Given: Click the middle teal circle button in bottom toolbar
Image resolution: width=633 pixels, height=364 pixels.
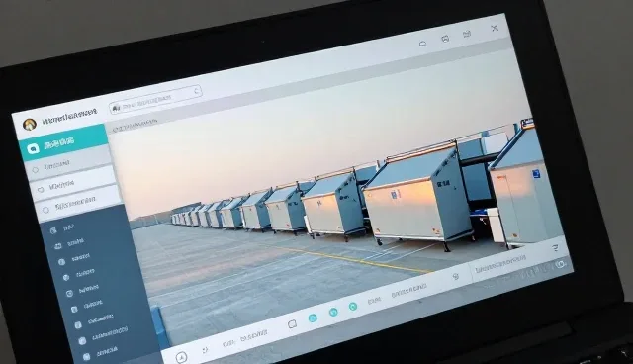Looking at the screenshot, I should tap(333, 312).
